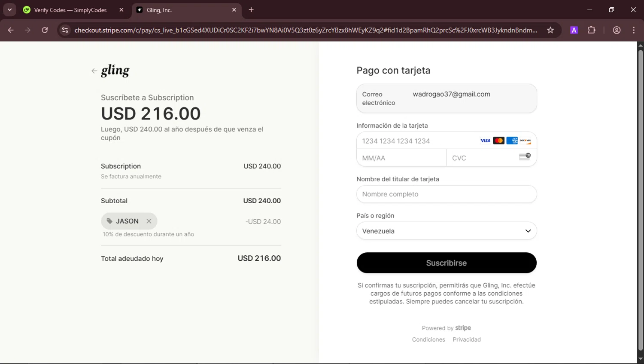This screenshot has width=644, height=364.
Task: Click the JASON coupon tag icon
Action: [109, 221]
